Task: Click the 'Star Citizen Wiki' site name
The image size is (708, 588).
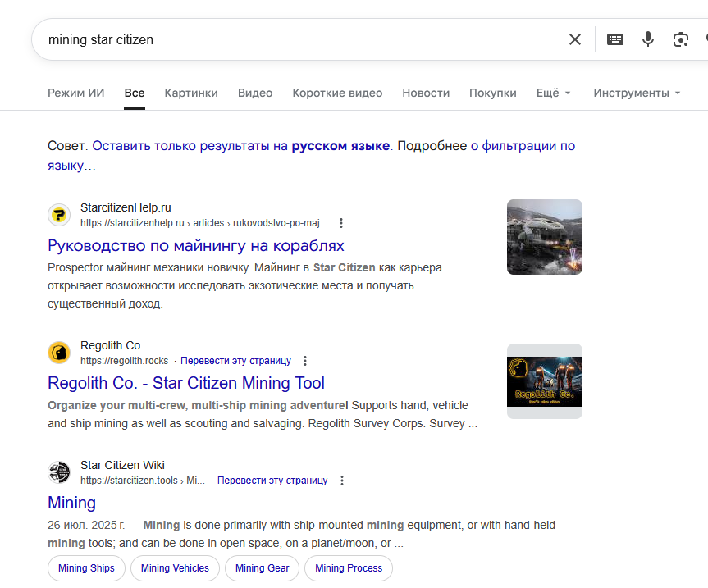Action: pyautogui.click(x=122, y=465)
